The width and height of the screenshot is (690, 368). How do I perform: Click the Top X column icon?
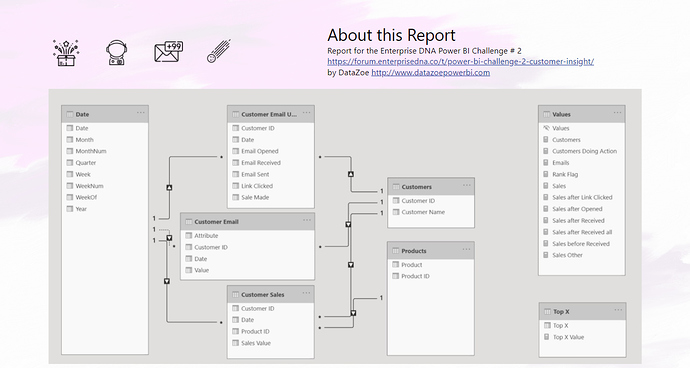(547, 325)
